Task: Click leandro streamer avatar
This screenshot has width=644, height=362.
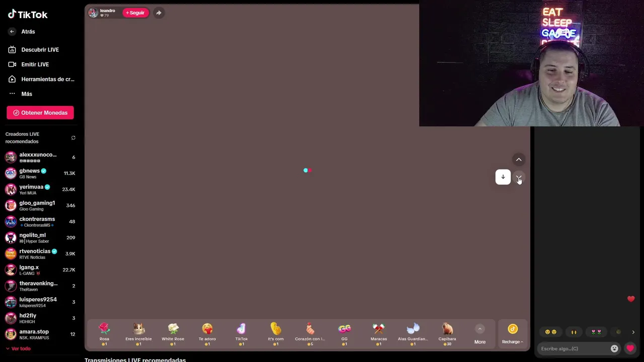Action: pyautogui.click(x=93, y=13)
